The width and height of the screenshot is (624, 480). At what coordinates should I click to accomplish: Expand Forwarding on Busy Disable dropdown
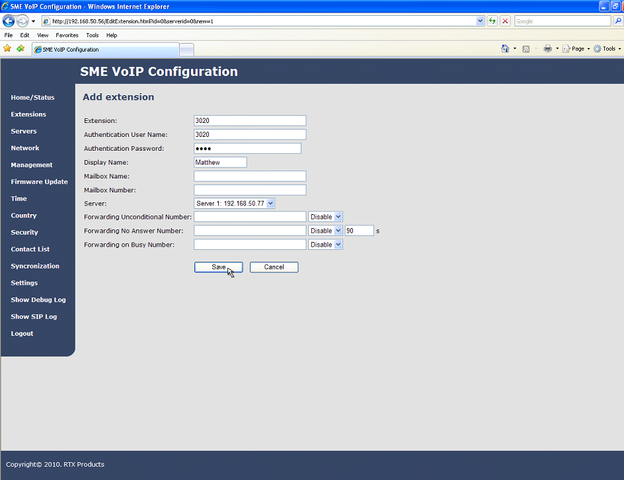[325, 244]
